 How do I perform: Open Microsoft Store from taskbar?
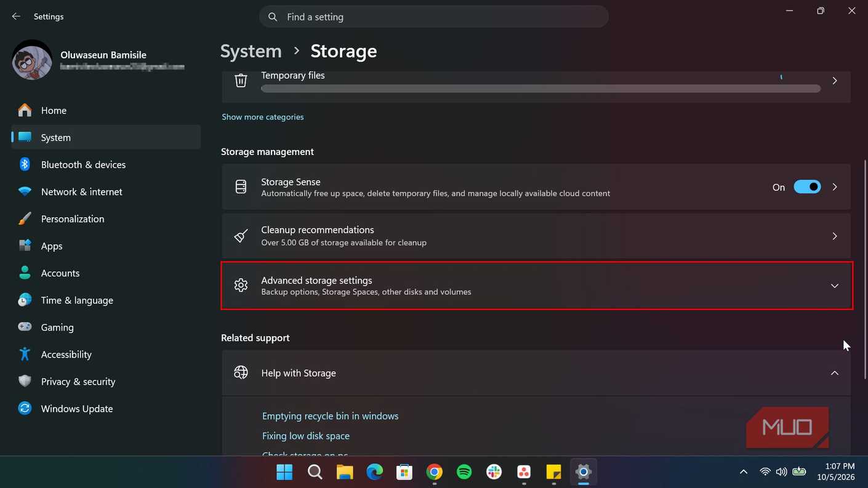tap(404, 472)
